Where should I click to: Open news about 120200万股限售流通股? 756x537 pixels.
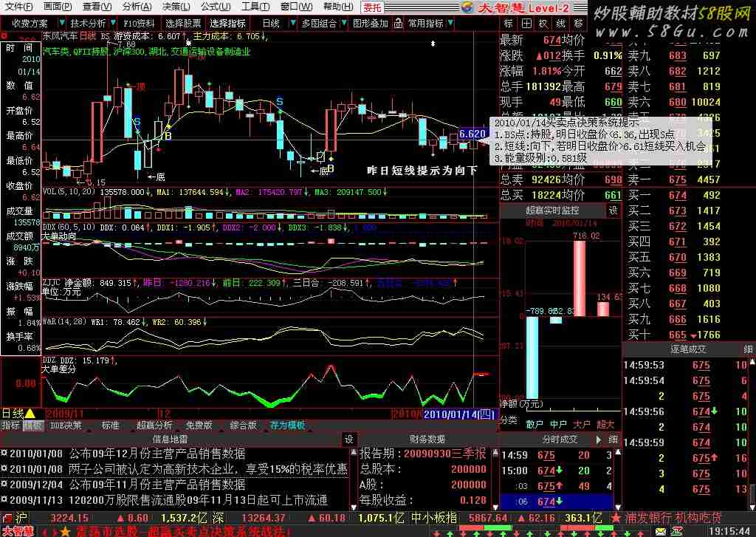(x=198, y=500)
